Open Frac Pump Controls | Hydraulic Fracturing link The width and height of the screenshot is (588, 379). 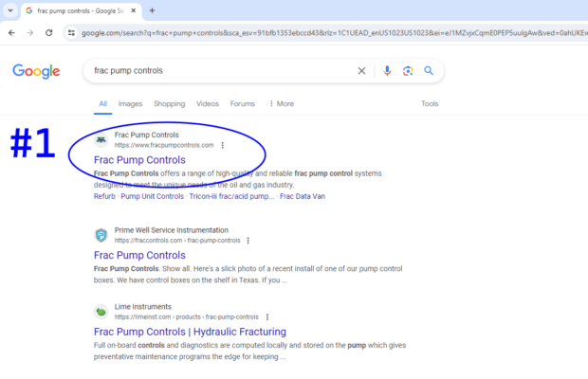(x=190, y=332)
